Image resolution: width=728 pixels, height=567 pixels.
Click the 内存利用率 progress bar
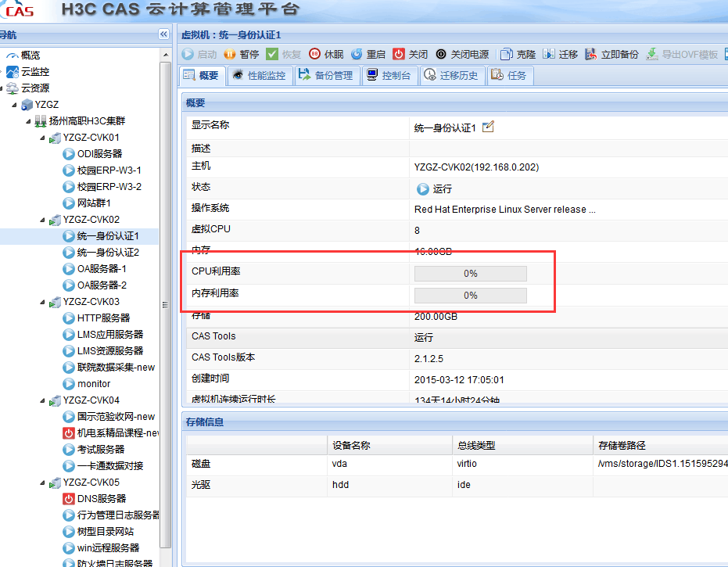470,296
